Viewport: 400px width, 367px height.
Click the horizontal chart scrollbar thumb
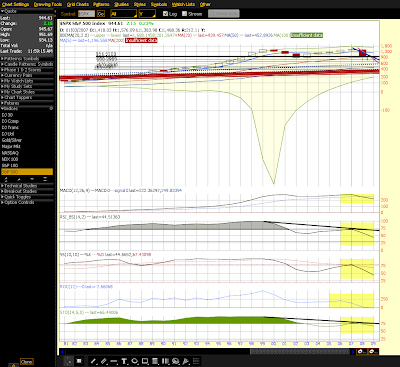tap(300, 352)
